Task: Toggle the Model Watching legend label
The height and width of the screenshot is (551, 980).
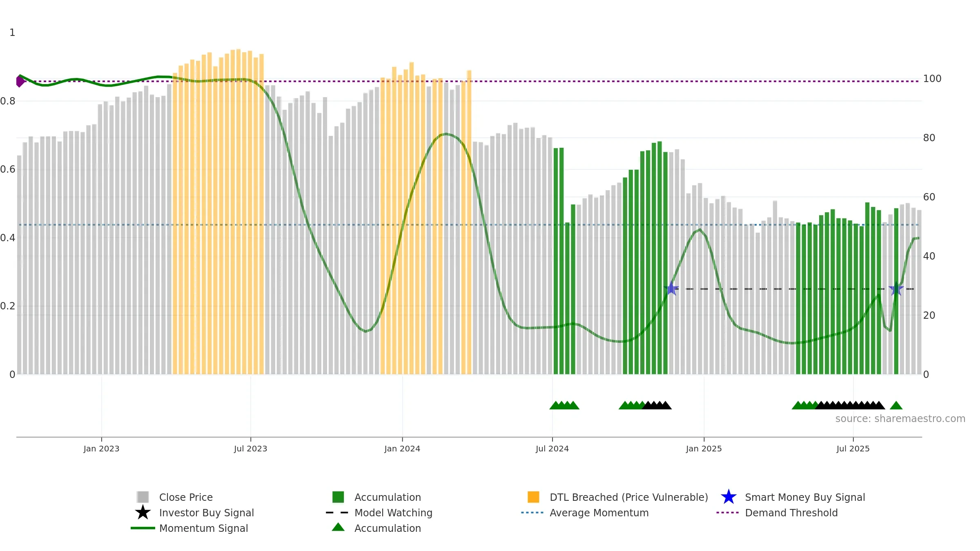Action: (x=393, y=513)
